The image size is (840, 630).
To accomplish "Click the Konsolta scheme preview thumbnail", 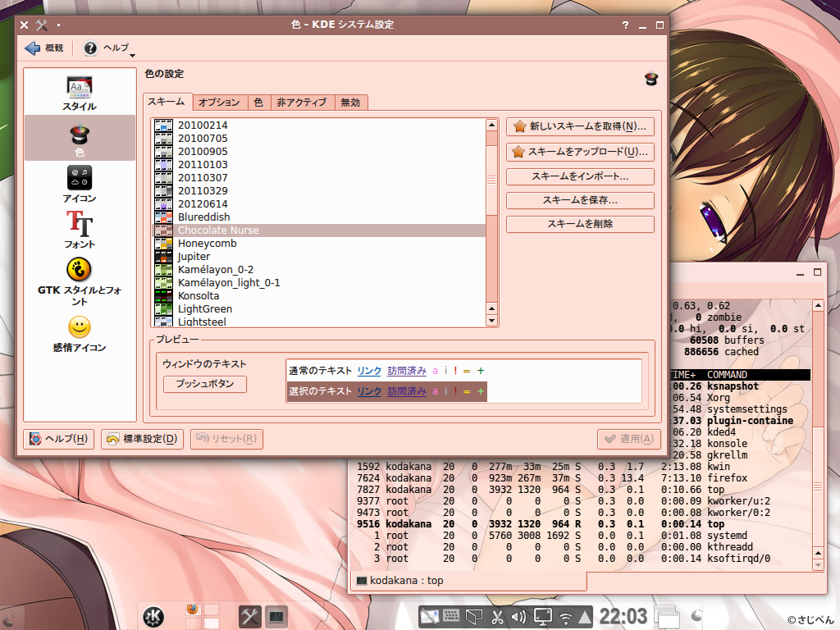I will [x=163, y=295].
